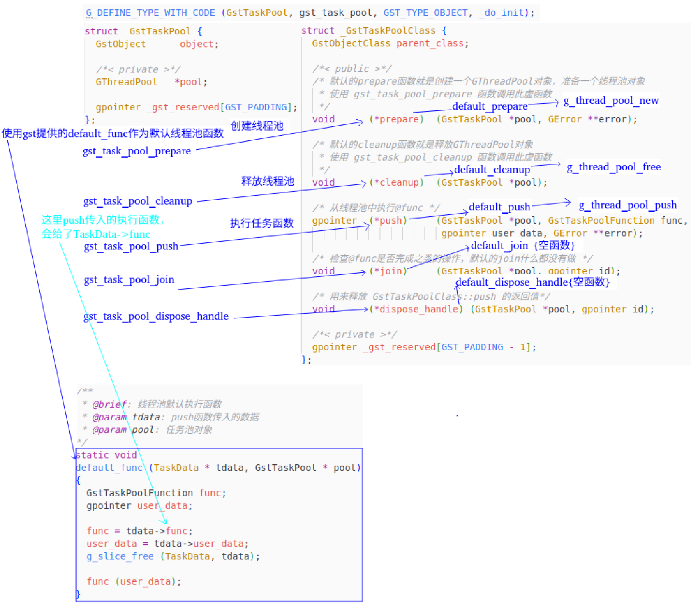Click 'gpointer _gst_reserved[GST_PADDING];' in _GstTaskPool
This screenshot has height=604, width=700.
click(x=196, y=107)
